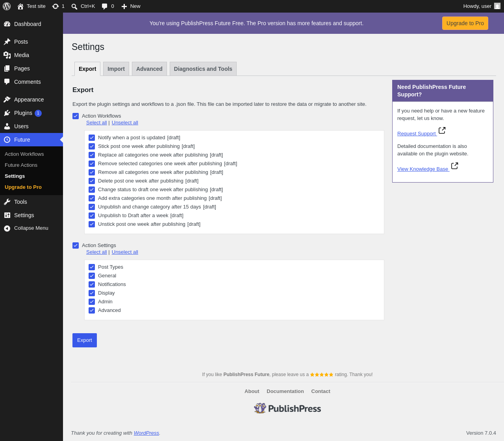Open the footer About link
The width and height of the screenshot is (504, 441).
click(252, 391)
